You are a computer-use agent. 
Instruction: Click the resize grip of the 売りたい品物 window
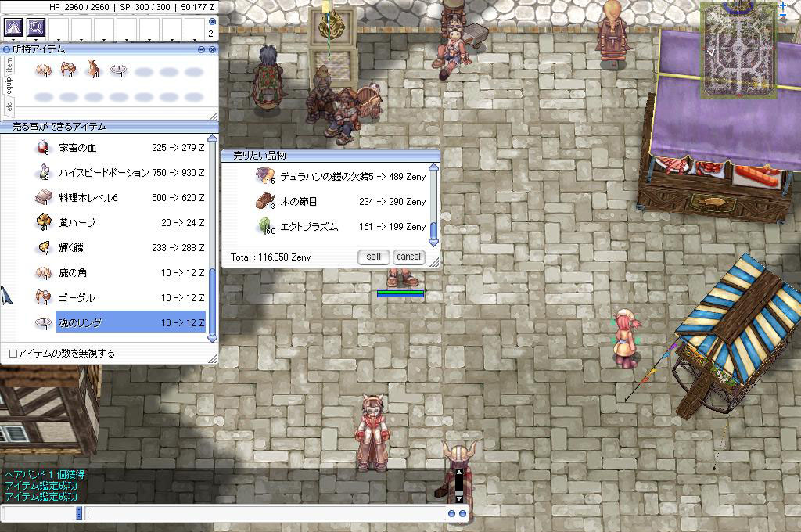tap(434, 263)
